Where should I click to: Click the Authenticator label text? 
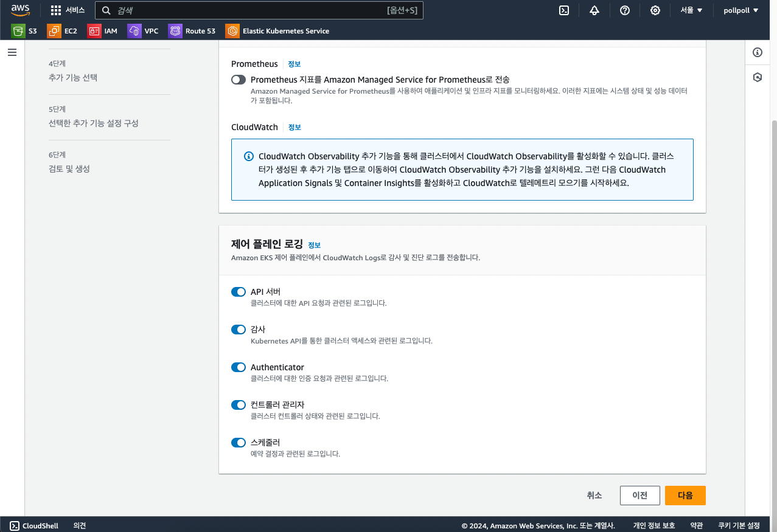click(277, 367)
